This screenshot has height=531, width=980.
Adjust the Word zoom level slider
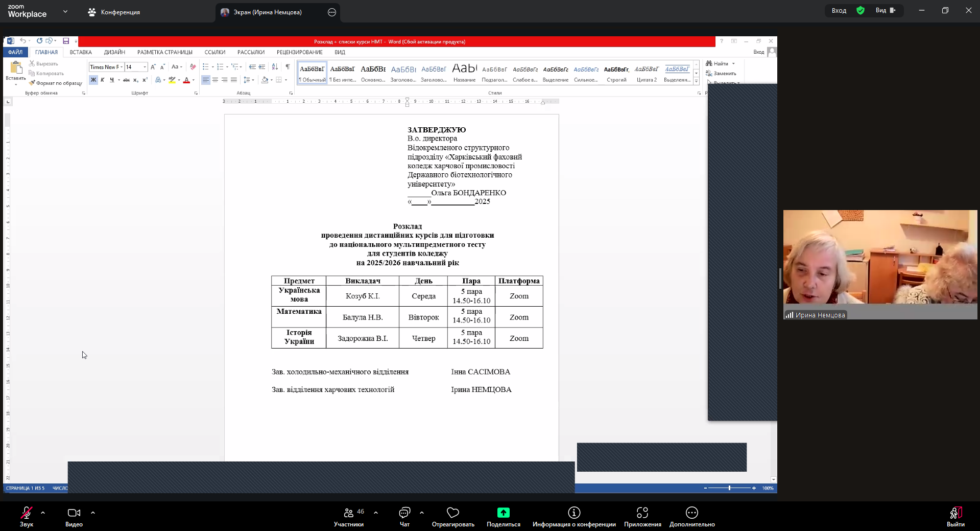click(x=729, y=488)
